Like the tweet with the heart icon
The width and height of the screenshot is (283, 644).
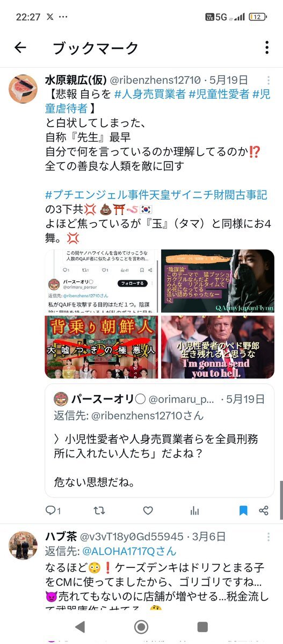point(148,510)
